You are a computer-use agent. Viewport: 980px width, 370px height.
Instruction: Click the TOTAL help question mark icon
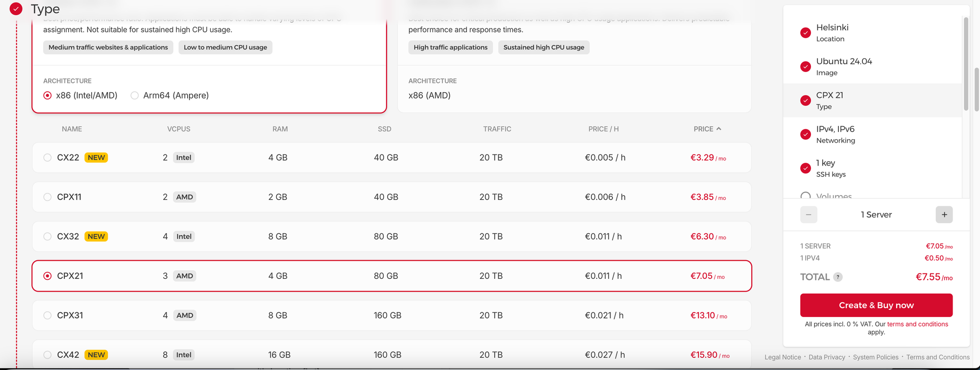tap(838, 277)
